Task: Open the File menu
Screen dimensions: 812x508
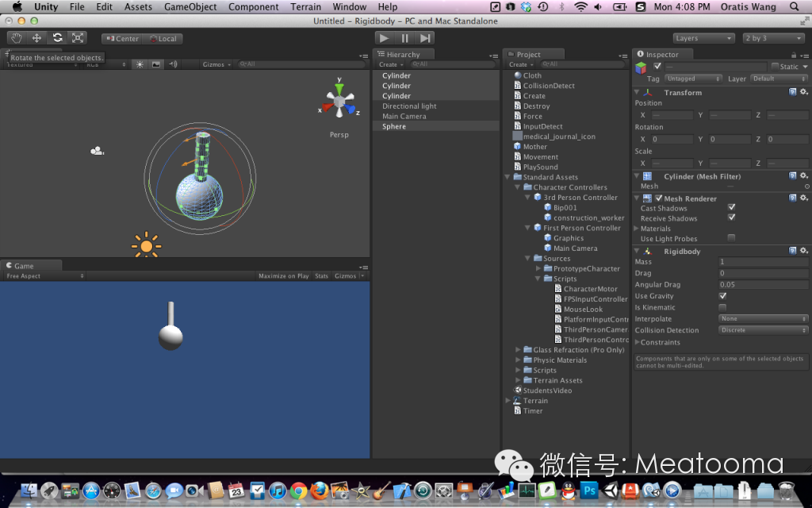Action: click(77, 6)
